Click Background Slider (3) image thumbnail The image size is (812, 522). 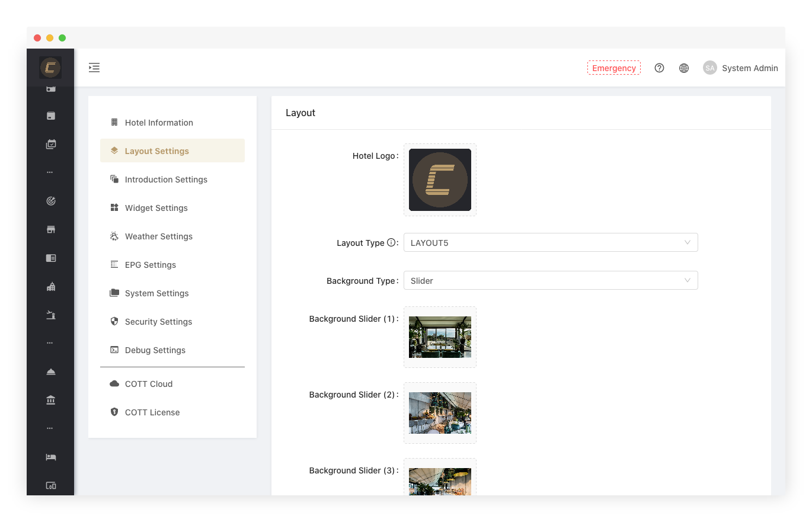(x=440, y=482)
